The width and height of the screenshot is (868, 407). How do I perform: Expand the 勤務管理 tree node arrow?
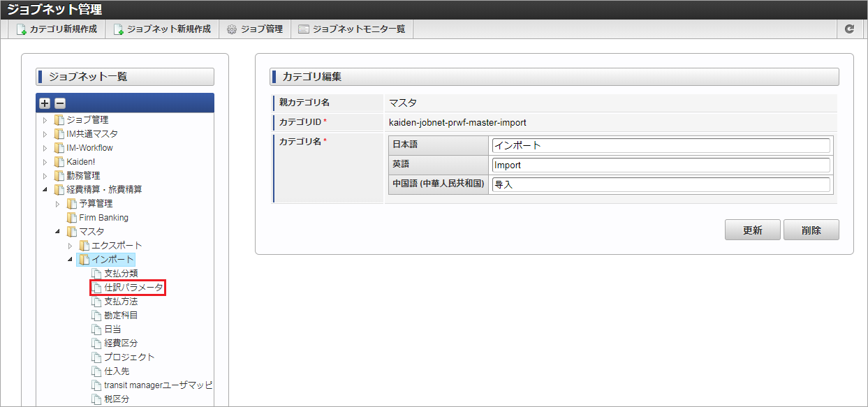[x=45, y=176]
